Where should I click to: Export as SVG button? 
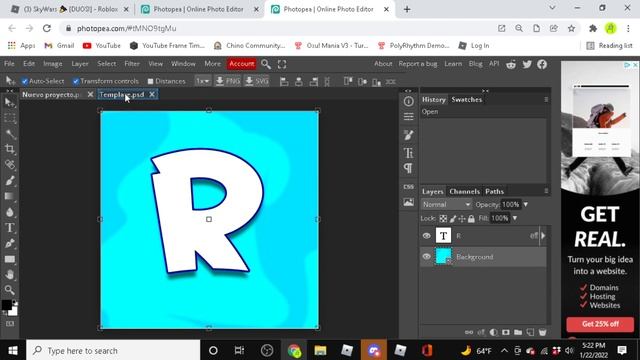point(257,81)
